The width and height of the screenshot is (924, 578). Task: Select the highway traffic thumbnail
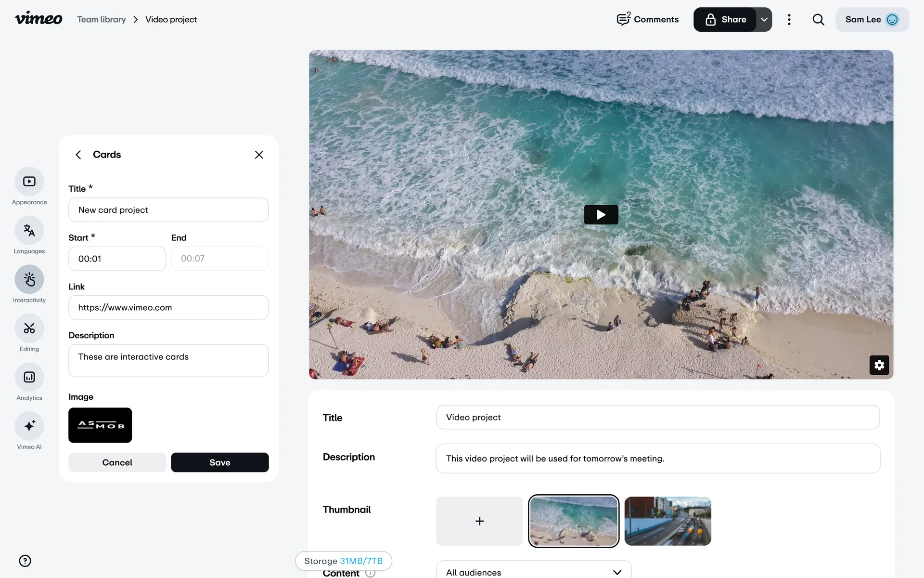(667, 521)
